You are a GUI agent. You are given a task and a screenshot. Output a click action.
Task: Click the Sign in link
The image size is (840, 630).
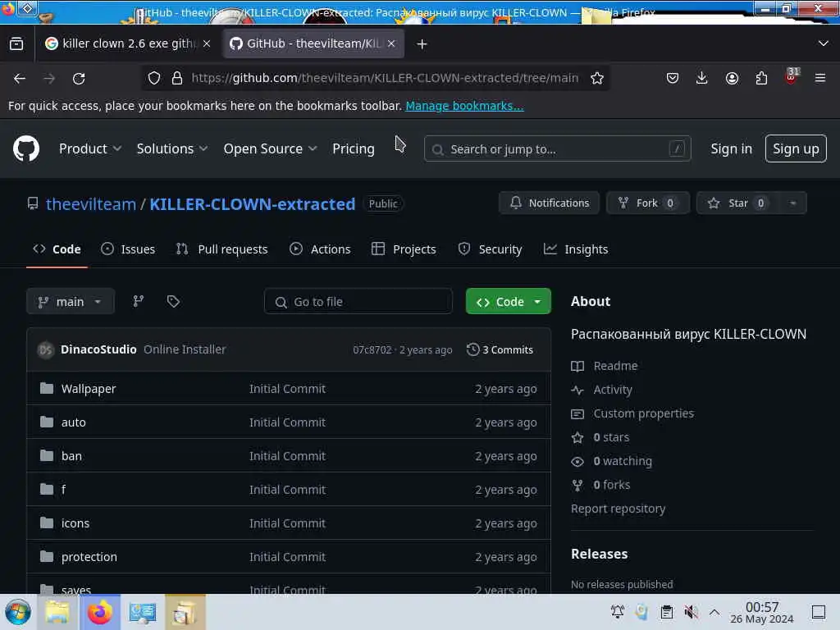point(731,149)
